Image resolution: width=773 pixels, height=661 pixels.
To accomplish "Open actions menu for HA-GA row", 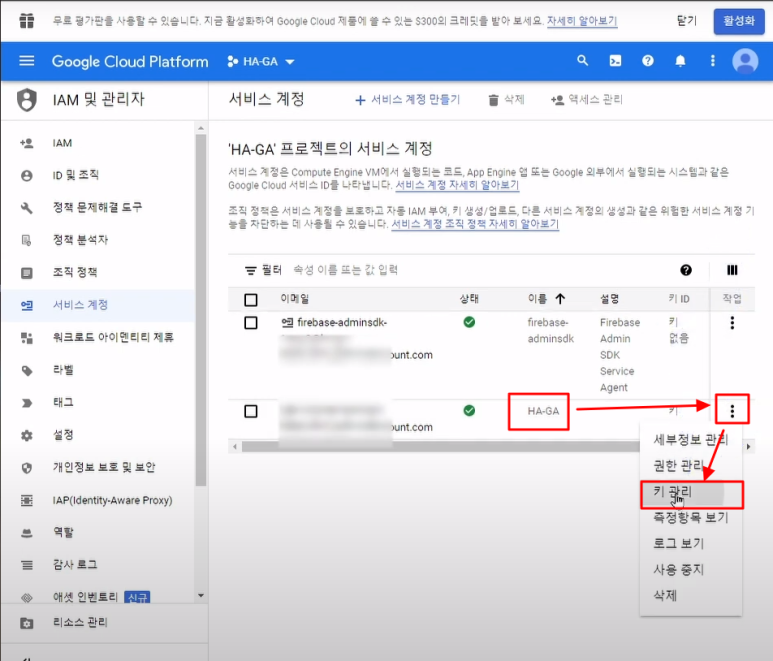I will [732, 411].
